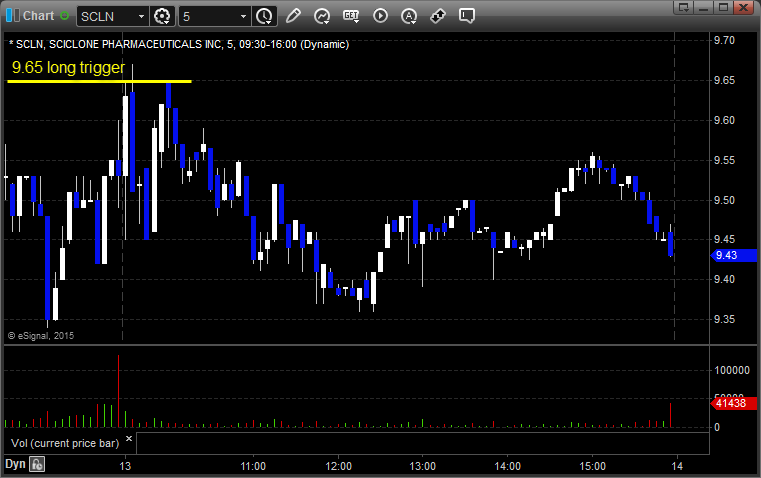The width and height of the screenshot is (761, 478).
Task: Click the blue 9.43 current price marker
Action: [734, 255]
